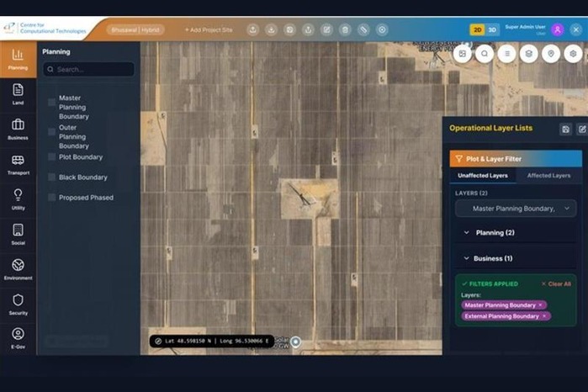This screenshot has height=392, width=588.
Task: Click Clear All filters
Action: 556,284
